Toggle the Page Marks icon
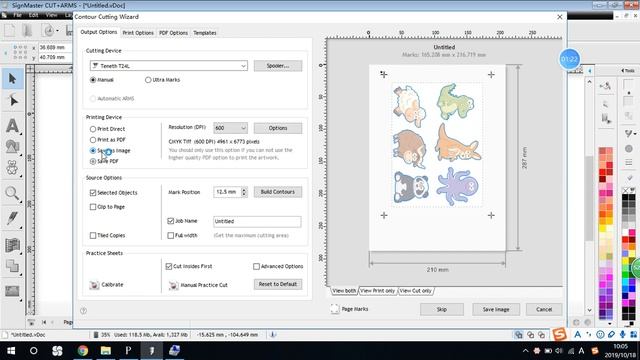The height and width of the screenshot is (360, 640). [335, 309]
